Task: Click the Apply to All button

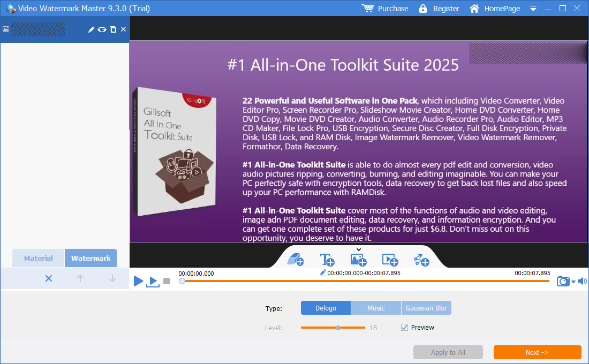Action: click(448, 352)
